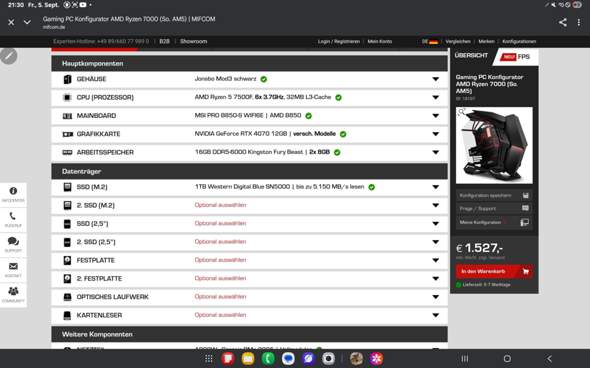The height and width of the screenshot is (368, 590).
Task: Open the Android app drawer grid icon
Action: pos(209,359)
